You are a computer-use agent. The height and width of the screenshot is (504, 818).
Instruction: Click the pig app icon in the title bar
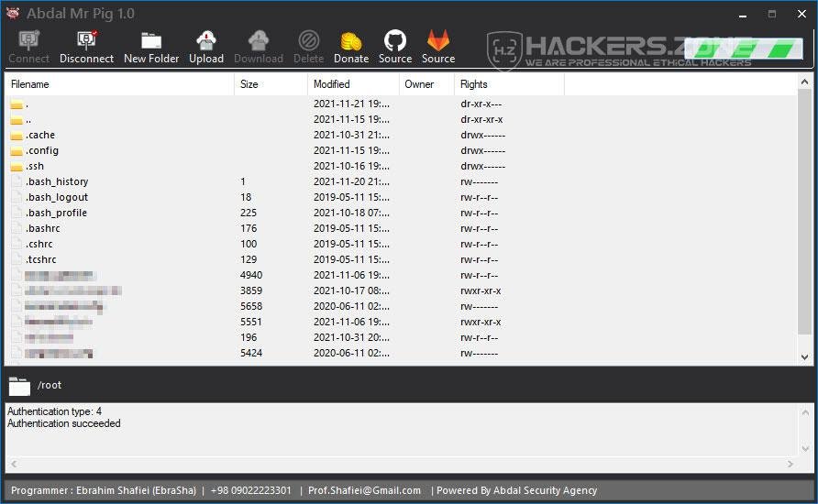coord(13,13)
